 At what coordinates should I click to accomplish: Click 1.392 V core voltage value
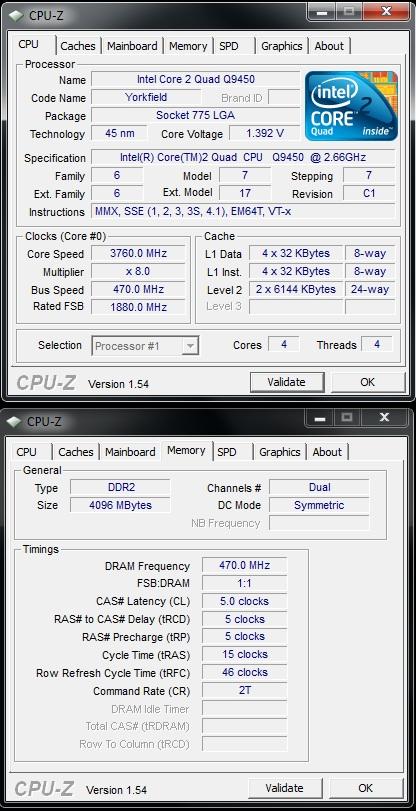pos(265,133)
